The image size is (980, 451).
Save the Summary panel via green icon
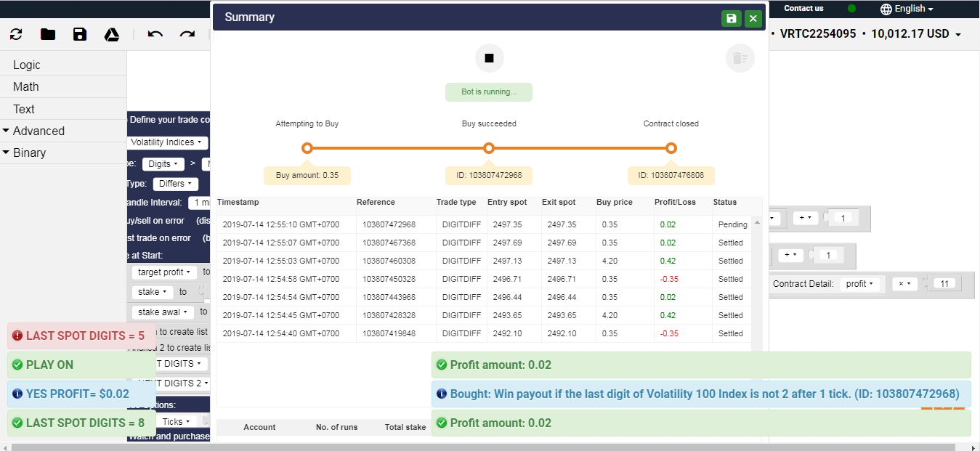pyautogui.click(x=732, y=18)
